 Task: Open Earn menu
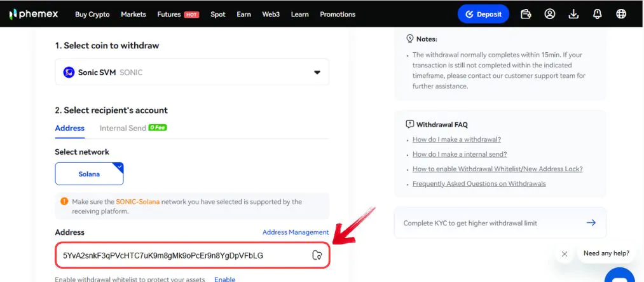[x=243, y=15]
